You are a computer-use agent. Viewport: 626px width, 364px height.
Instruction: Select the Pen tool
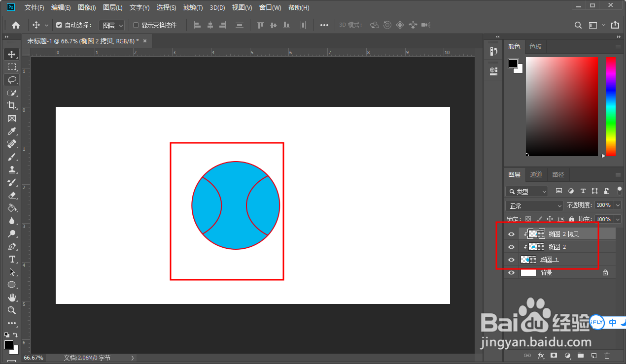(12, 246)
